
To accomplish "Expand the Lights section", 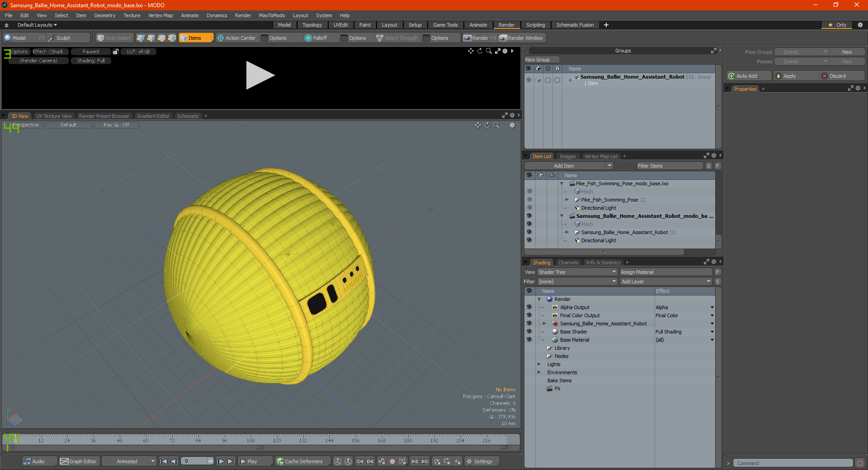I will point(539,364).
